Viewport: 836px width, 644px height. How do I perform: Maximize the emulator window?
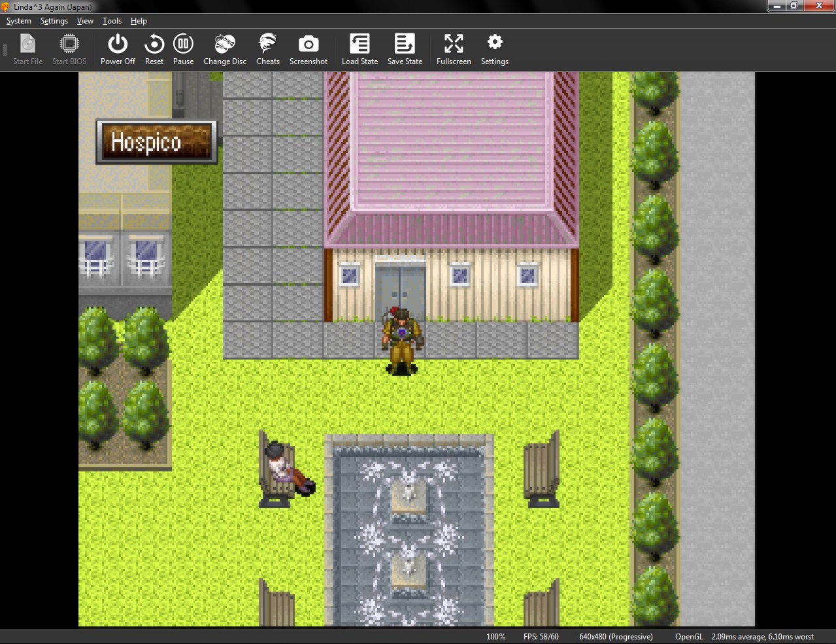[794, 6]
